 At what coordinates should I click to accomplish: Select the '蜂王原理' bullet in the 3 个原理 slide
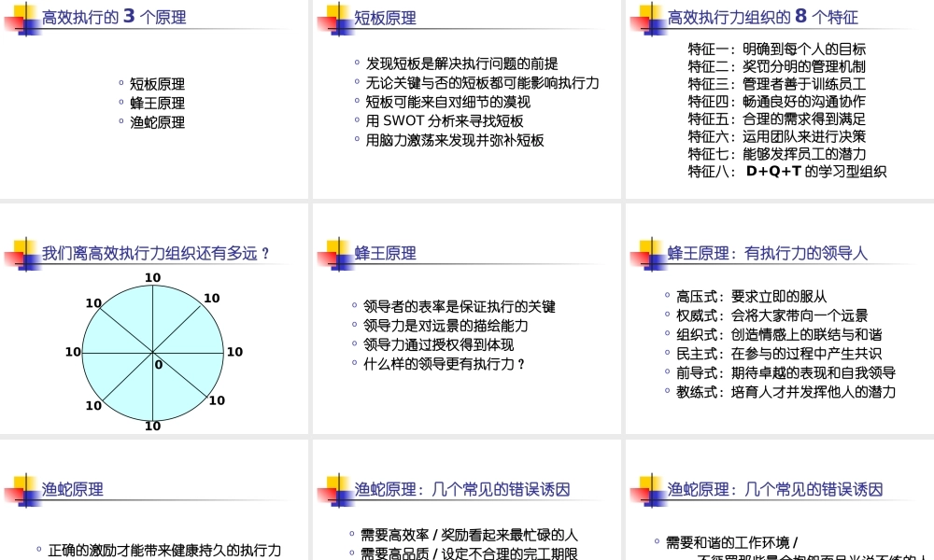tap(157, 103)
